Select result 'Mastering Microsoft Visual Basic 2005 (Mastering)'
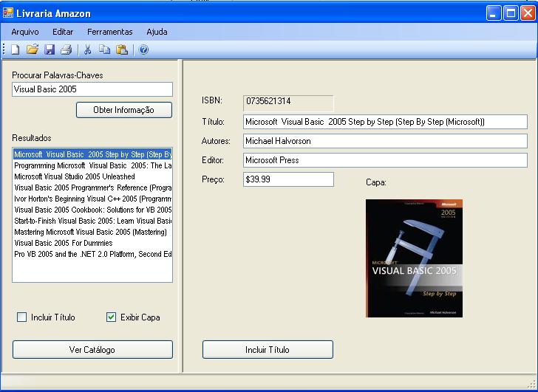 pyautogui.click(x=92, y=232)
